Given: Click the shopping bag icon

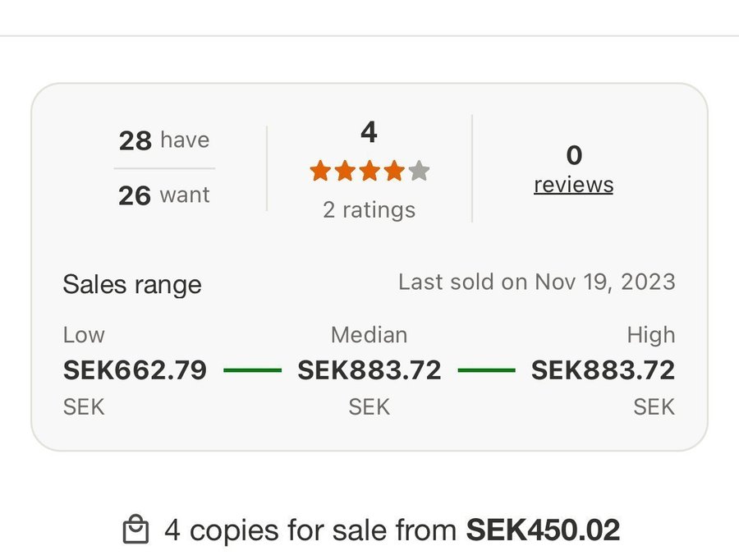Looking at the screenshot, I should click(x=136, y=530).
